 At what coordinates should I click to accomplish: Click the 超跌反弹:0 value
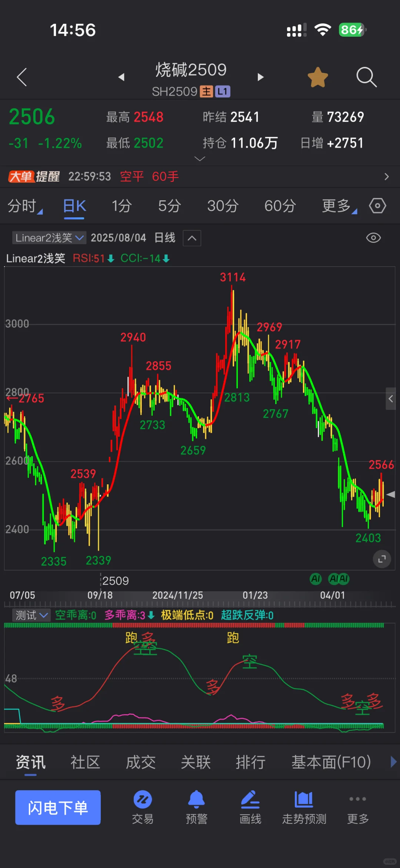tap(247, 615)
